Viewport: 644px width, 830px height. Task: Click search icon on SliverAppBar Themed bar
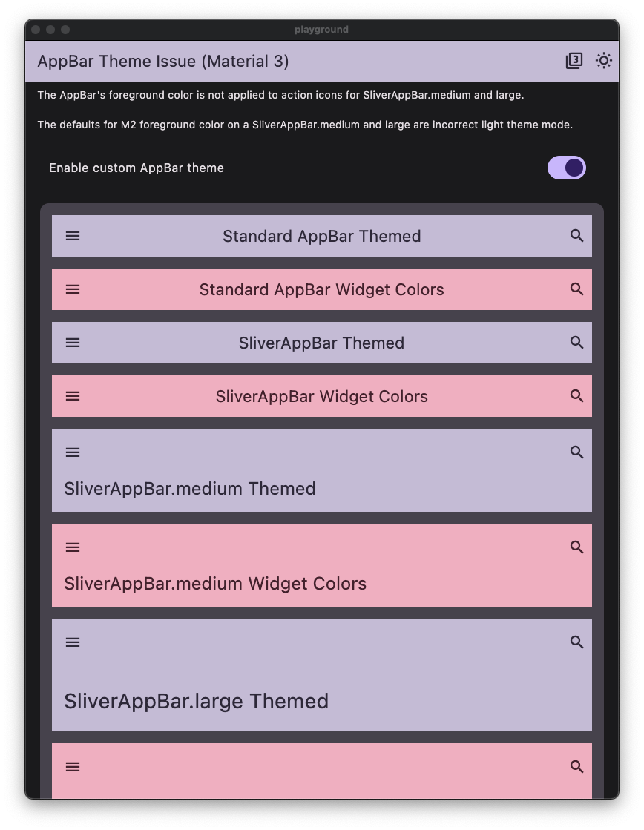coord(576,343)
